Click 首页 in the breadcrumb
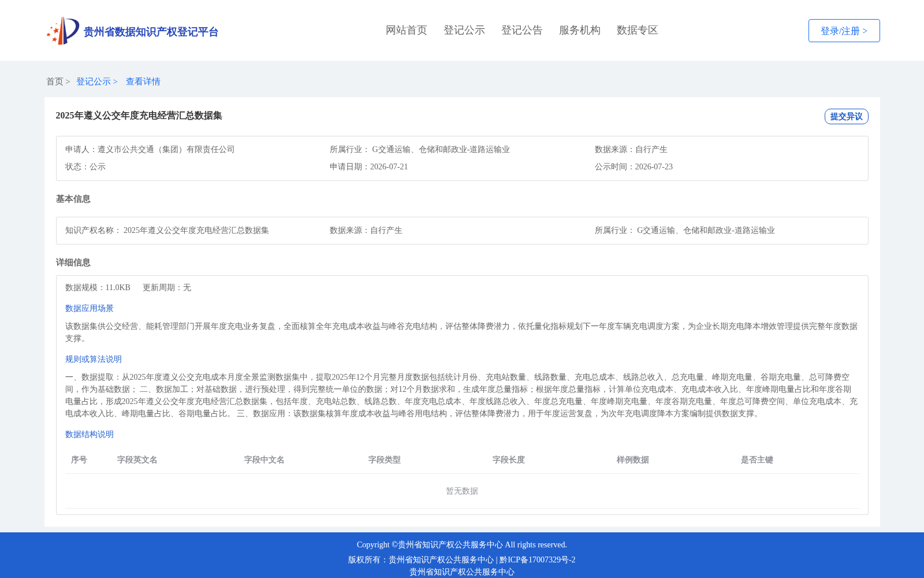924x578 pixels. [x=55, y=81]
